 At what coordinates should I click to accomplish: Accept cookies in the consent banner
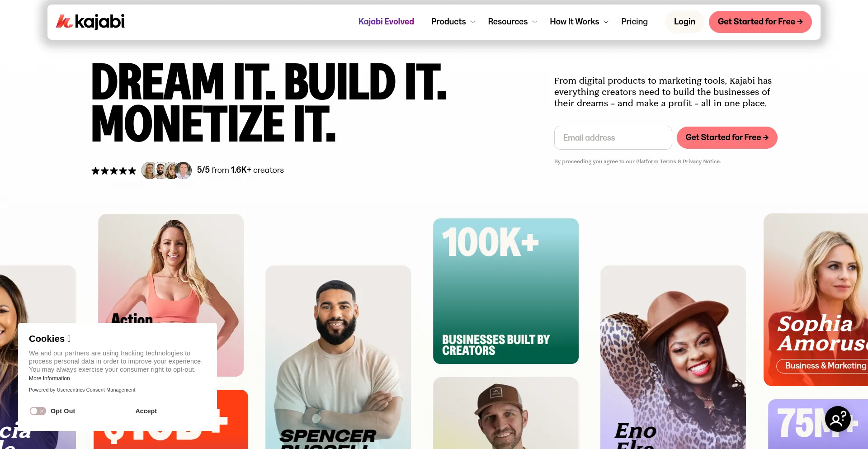pyautogui.click(x=146, y=411)
